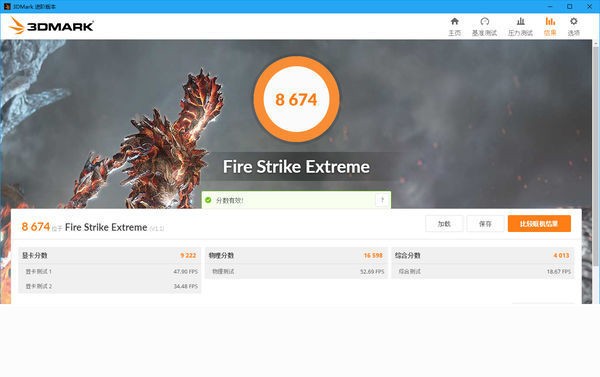The height and width of the screenshot is (377, 600).
Task: Open the 压力测试 stress test icon
Action: click(x=520, y=21)
